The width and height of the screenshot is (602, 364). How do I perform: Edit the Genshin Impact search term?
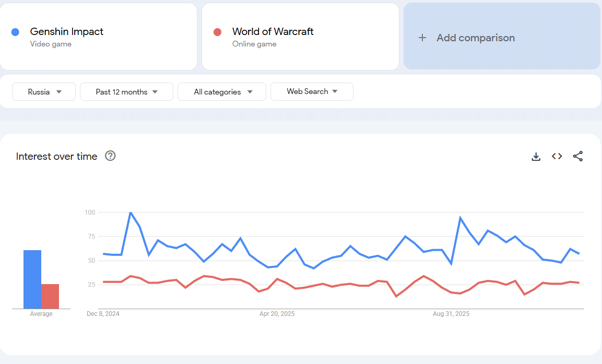coord(67,32)
